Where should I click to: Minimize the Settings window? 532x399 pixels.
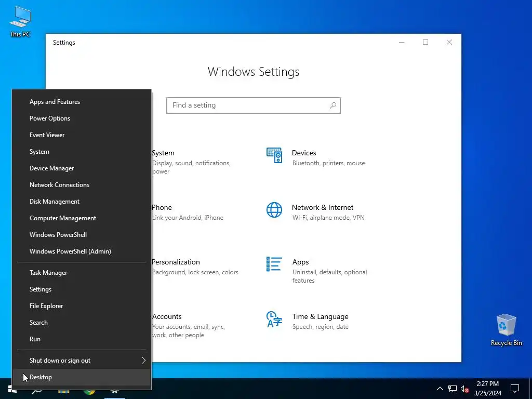click(402, 42)
